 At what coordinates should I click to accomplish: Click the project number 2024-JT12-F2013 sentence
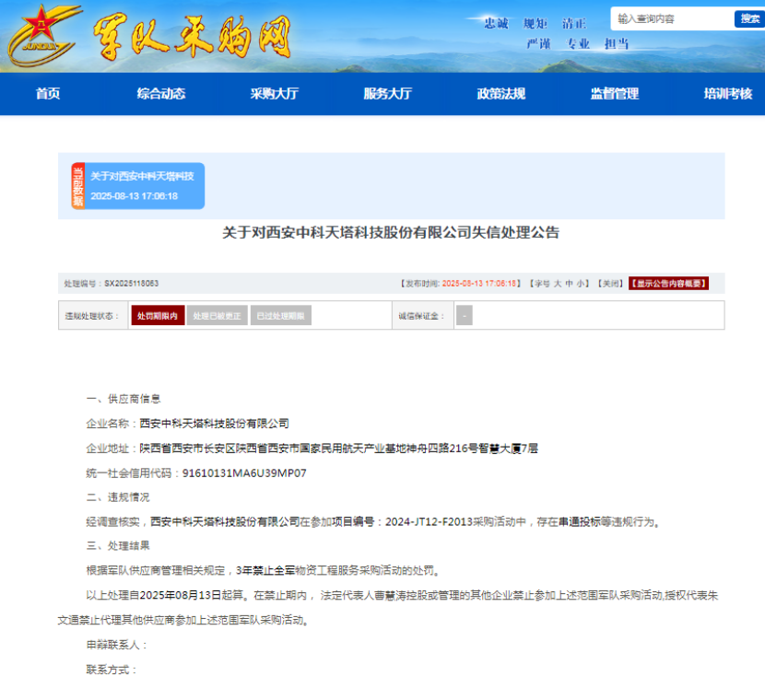tap(373, 521)
